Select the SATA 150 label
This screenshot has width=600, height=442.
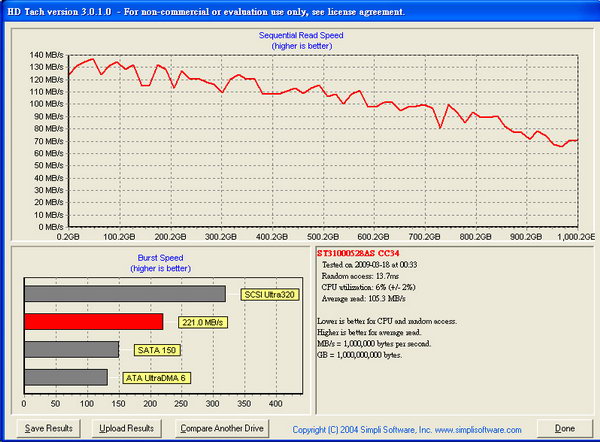158,350
